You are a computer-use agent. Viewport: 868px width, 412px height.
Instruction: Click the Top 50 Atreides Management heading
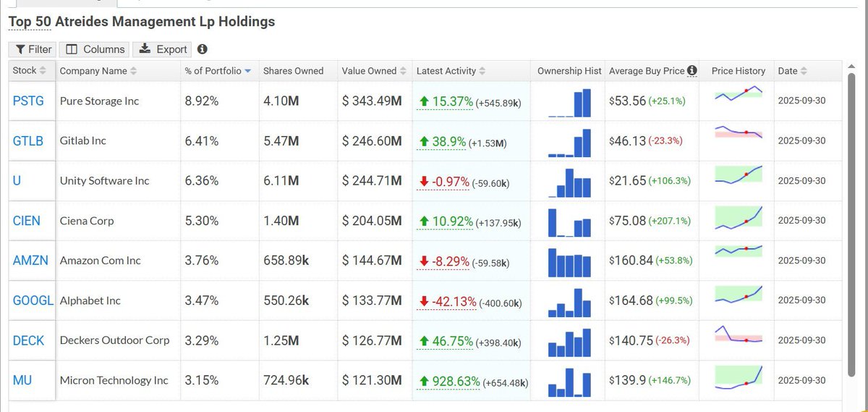pyautogui.click(x=142, y=22)
